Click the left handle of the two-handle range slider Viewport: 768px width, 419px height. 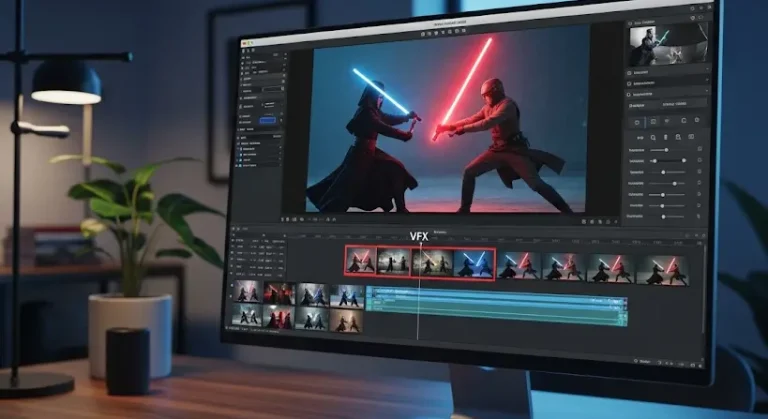tap(655, 161)
